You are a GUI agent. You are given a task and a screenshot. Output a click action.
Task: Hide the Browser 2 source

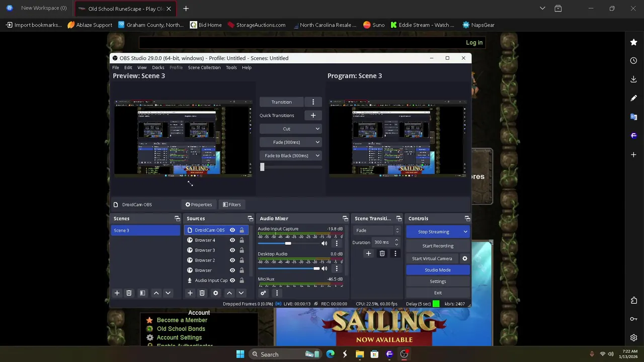(232, 260)
